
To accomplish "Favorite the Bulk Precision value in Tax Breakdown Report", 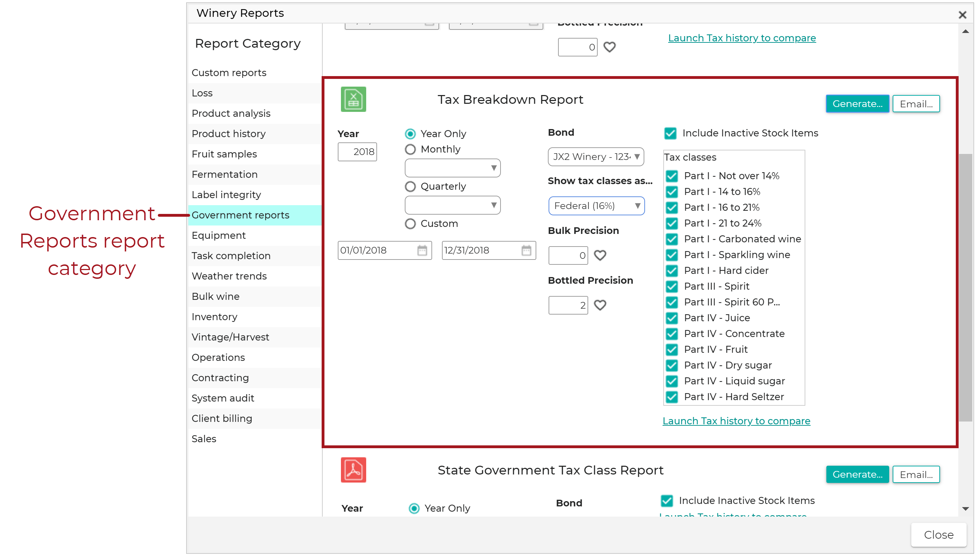I will click(x=600, y=255).
